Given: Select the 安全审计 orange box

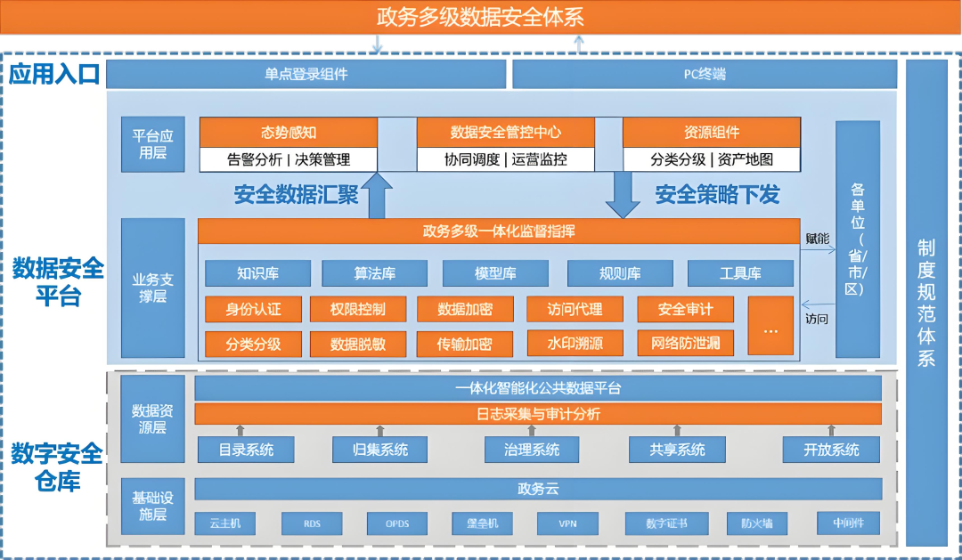Looking at the screenshot, I should point(685,309).
